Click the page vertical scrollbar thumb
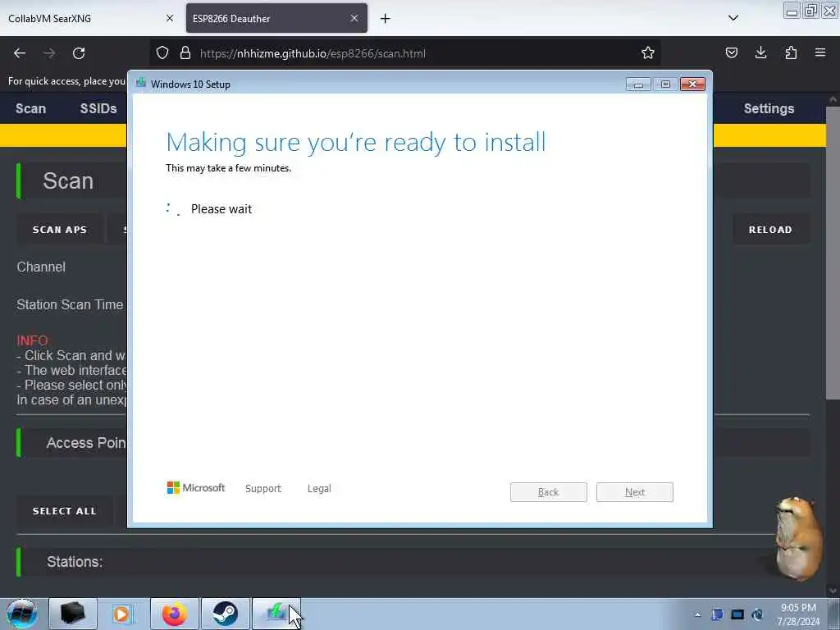The height and width of the screenshot is (630, 840). [833, 253]
